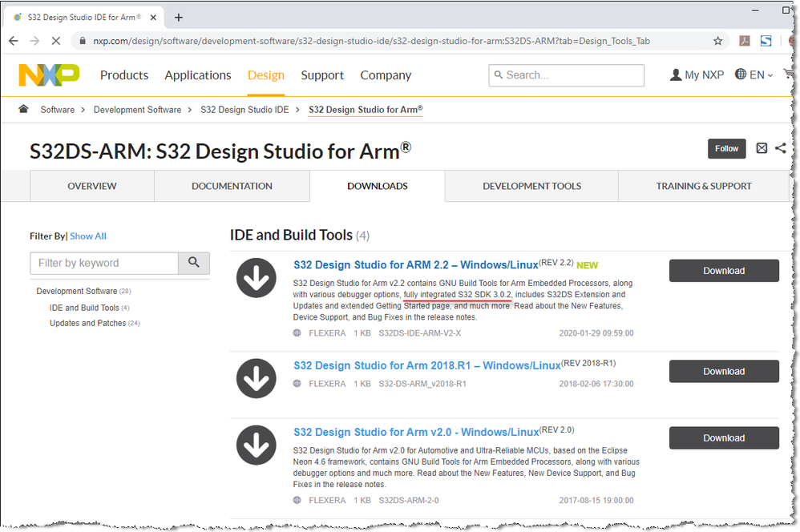Click the S32DS-ARM-2-0 file name text
This screenshot has width=800, height=532.
click(408, 501)
